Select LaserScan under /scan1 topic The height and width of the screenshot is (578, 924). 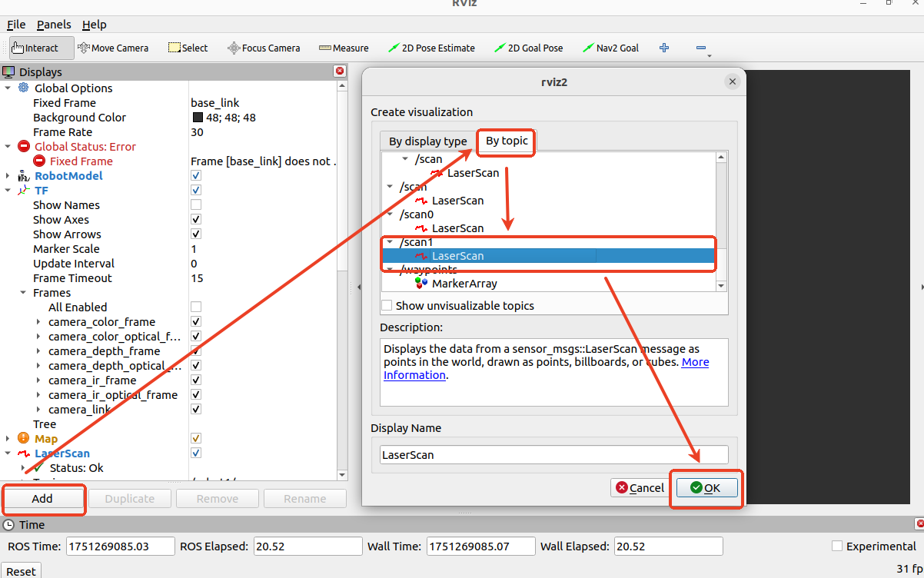tap(549, 256)
